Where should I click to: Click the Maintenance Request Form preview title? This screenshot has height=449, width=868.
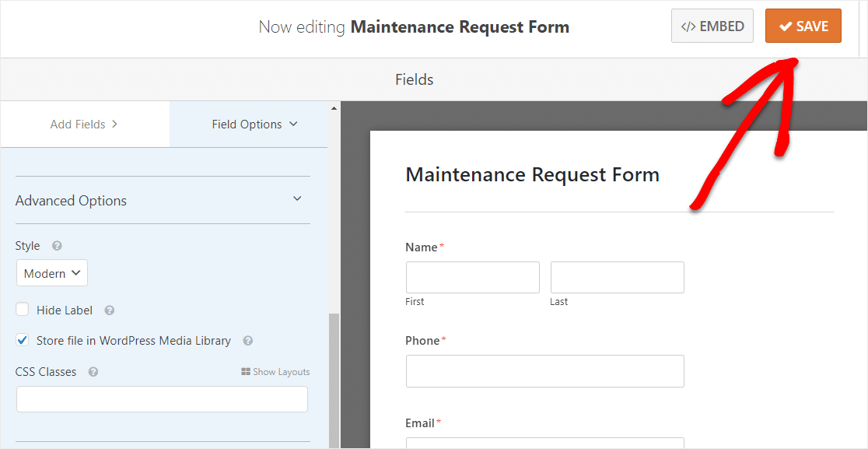533,175
